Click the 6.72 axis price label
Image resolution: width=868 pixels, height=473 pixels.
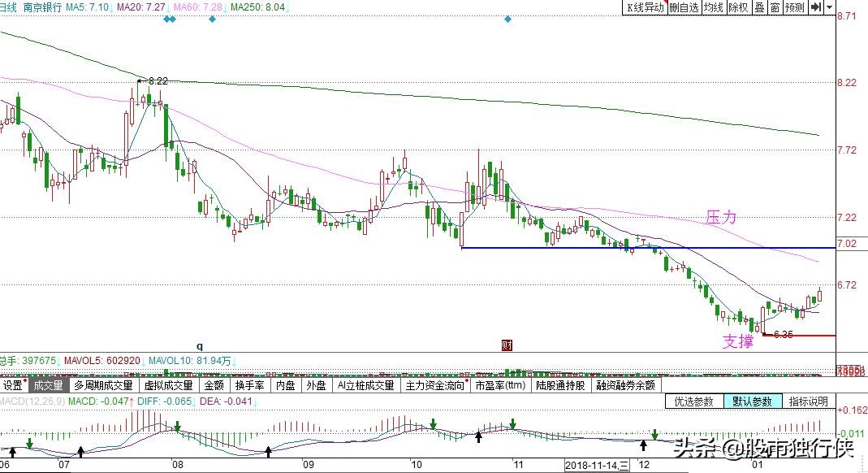coord(847,284)
